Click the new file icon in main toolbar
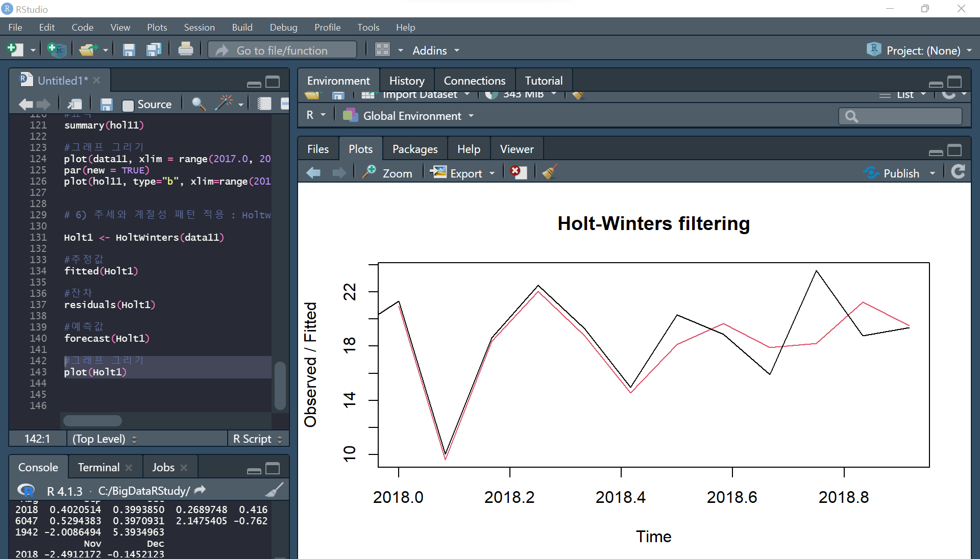Screen dimensions: 980x559 (15, 50)
